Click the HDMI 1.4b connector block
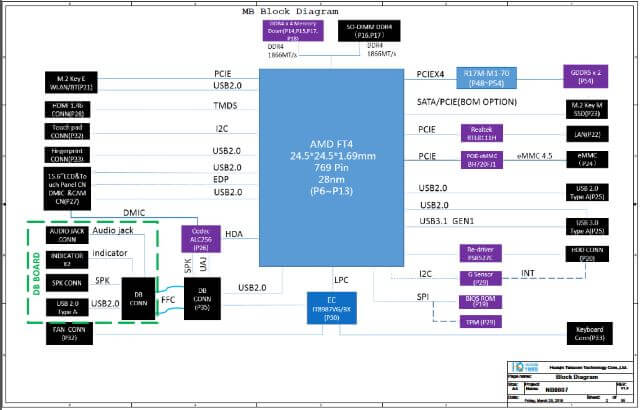Viewport: 640px width, 410px height. [x=70, y=108]
